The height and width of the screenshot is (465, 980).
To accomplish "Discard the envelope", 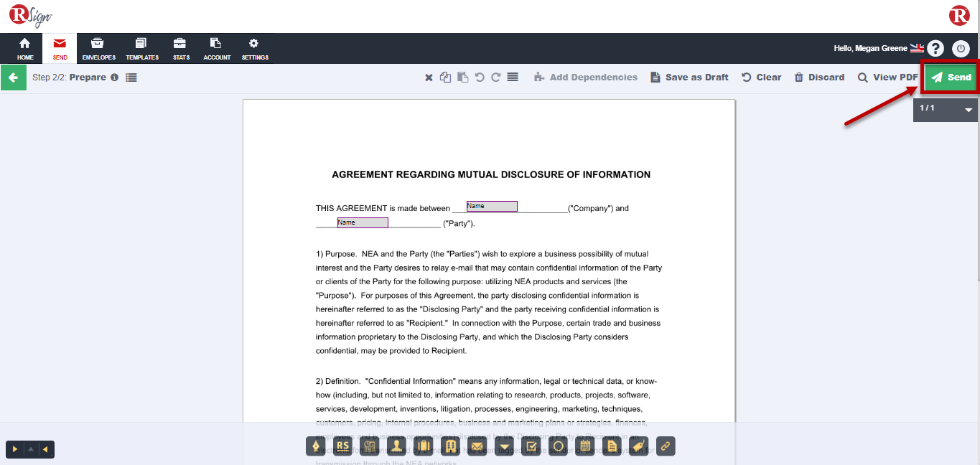I will point(819,77).
